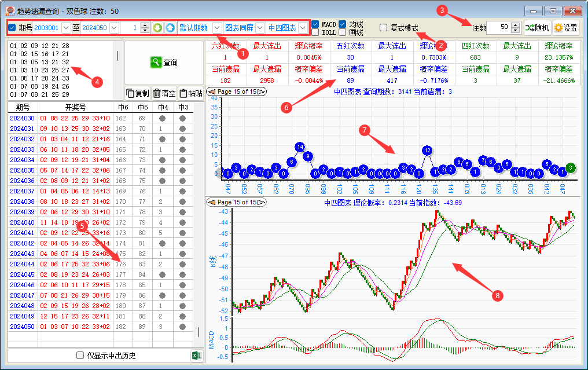Check 仅显示中出历史 checkbox

coord(80,355)
